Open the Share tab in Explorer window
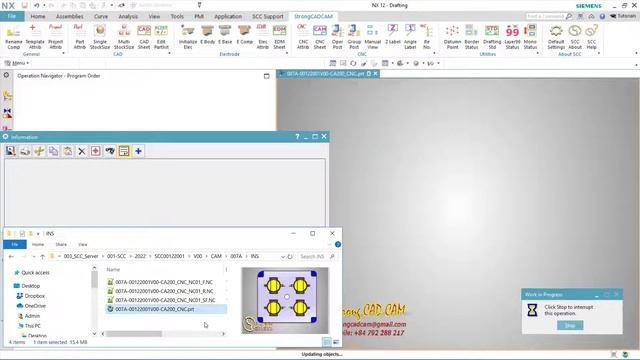The width and height of the screenshot is (640, 360). point(61,244)
